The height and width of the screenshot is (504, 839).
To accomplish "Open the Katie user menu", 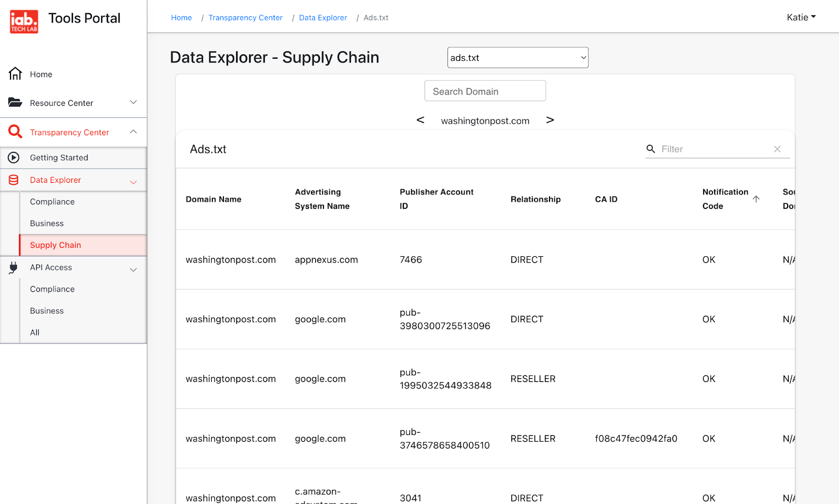I will 801,17.
